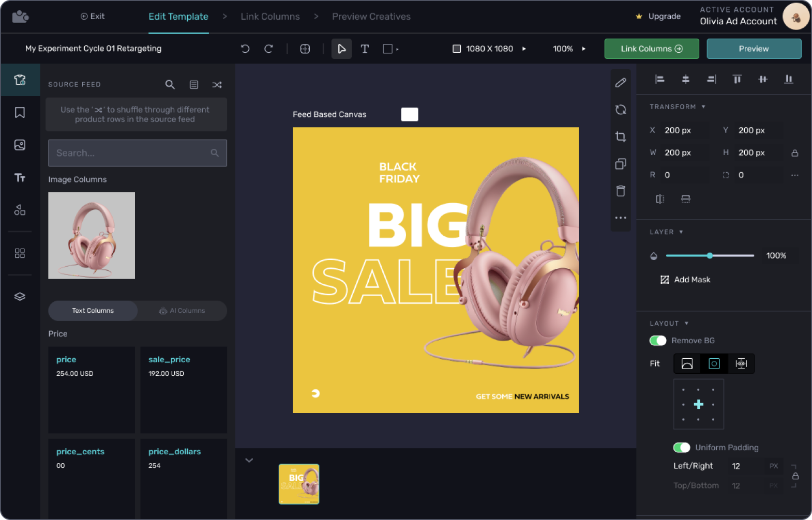Go to Preview Creatives step

[371, 17]
